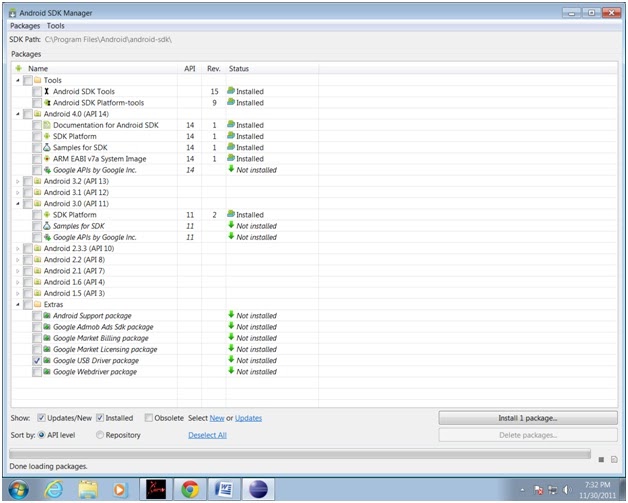Click the Samples for SDK icon, API 11

coord(47,226)
